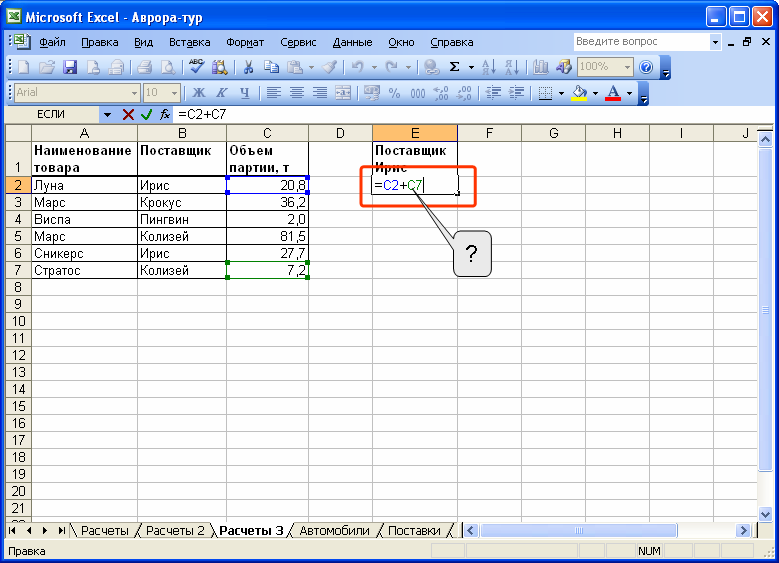The width and height of the screenshot is (779, 563).
Task: Select column C header
Action: (267, 133)
